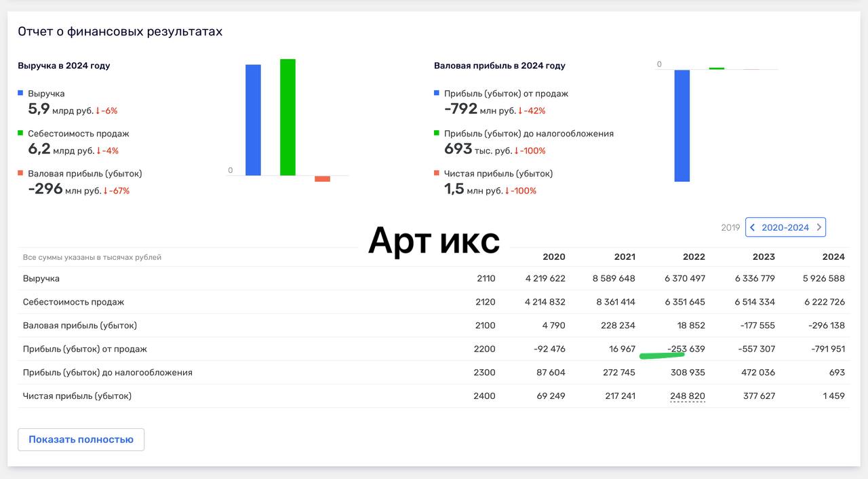Open the 2020-2024 period selector

[785, 227]
